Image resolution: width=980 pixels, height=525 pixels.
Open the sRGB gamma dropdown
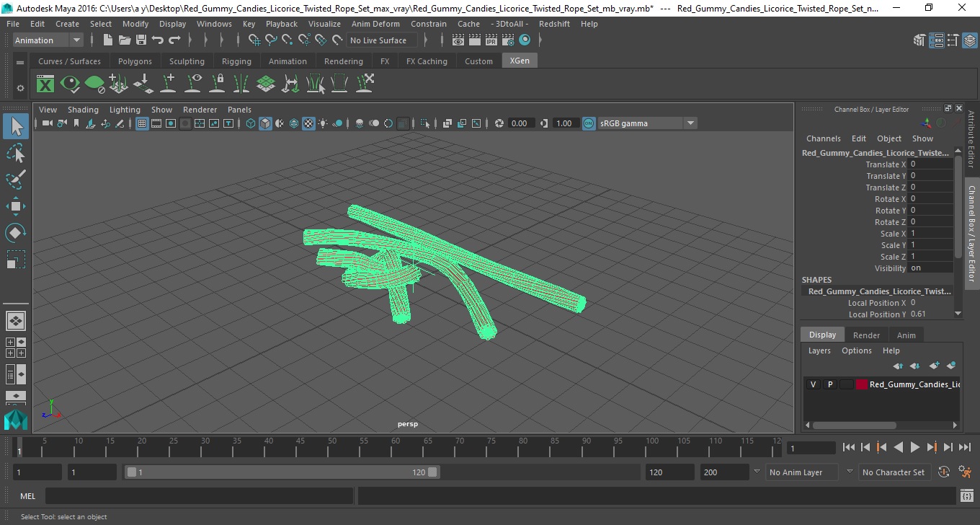(x=647, y=123)
